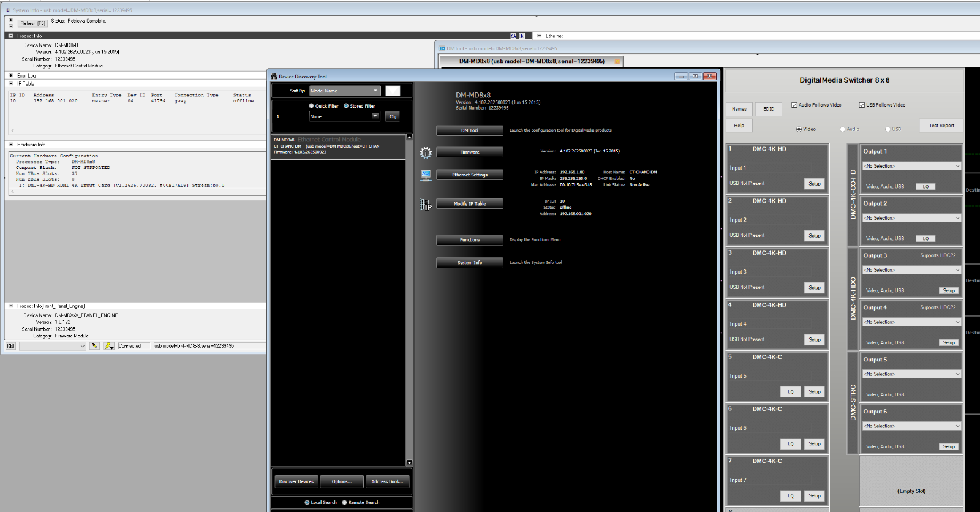This screenshot has height=512, width=980.
Task: Click the arrow icon next to the pane toggle
Action: [x=522, y=36]
